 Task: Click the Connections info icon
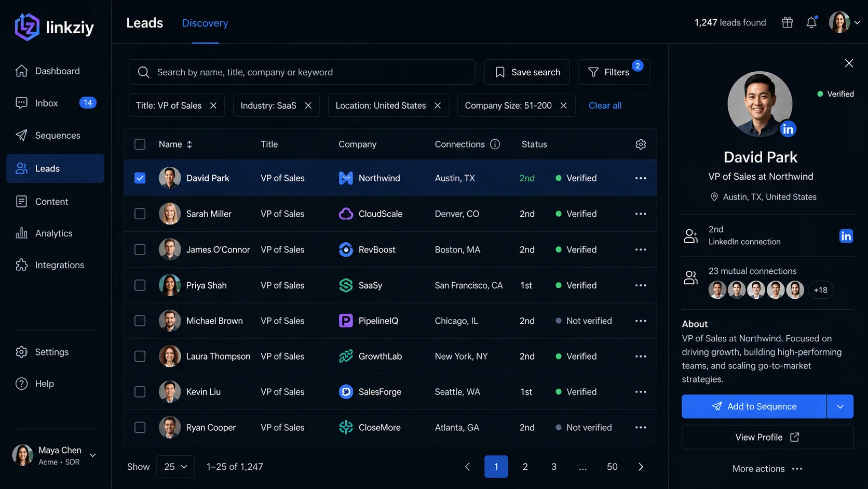495,144
